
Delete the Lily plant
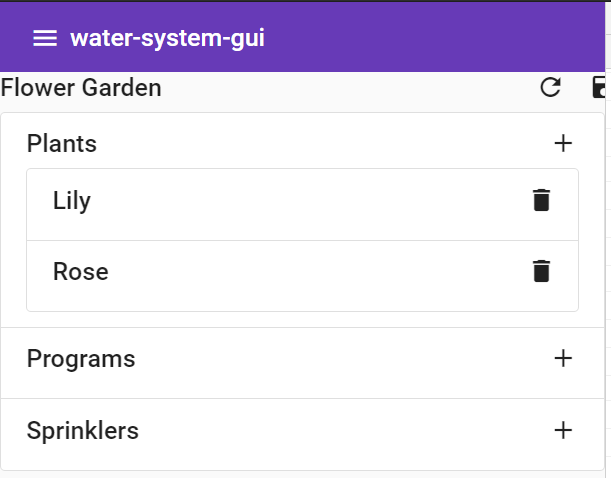click(x=541, y=200)
